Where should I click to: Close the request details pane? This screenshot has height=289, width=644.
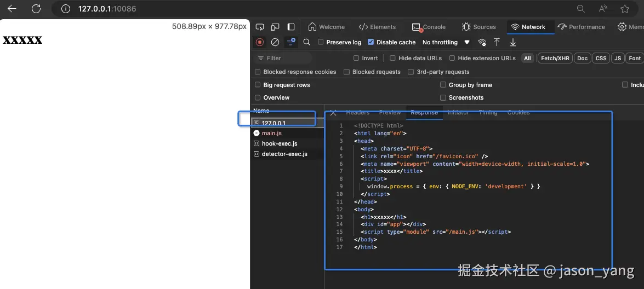[333, 113]
